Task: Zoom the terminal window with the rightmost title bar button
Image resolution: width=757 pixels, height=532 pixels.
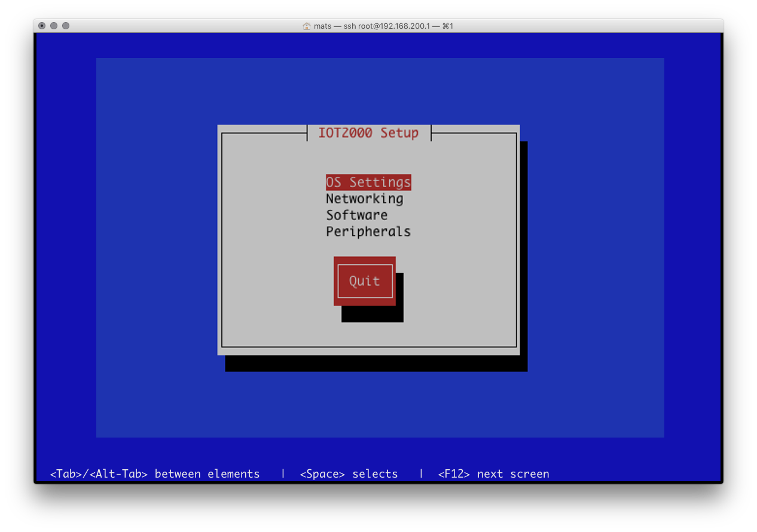Action: 66,26
